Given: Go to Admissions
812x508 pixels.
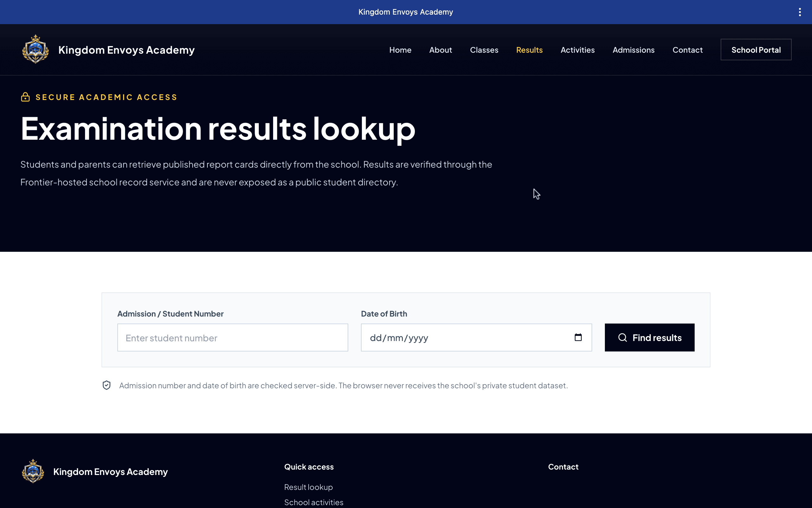Looking at the screenshot, I should 633,50.
